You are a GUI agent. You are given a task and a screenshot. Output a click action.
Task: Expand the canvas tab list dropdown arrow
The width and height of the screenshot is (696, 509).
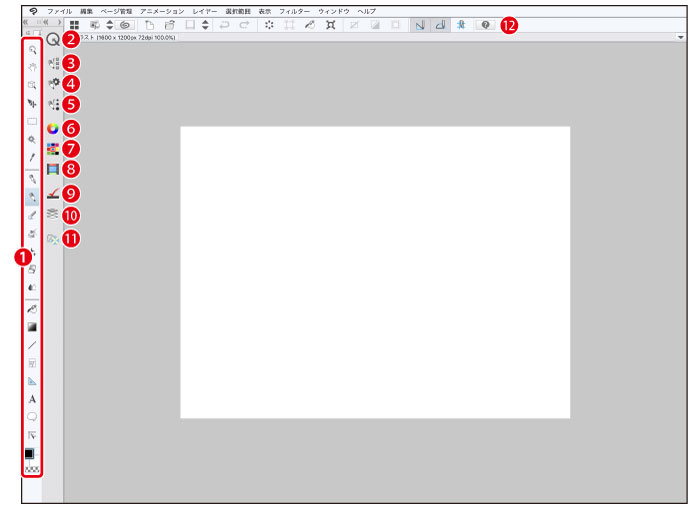680,37
